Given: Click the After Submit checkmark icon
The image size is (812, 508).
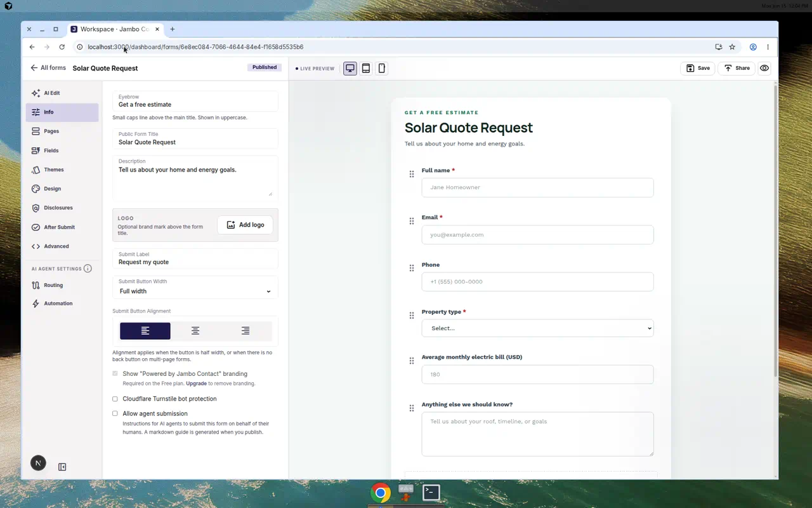Looking at the screenshot, I should [x=36, y=227].
